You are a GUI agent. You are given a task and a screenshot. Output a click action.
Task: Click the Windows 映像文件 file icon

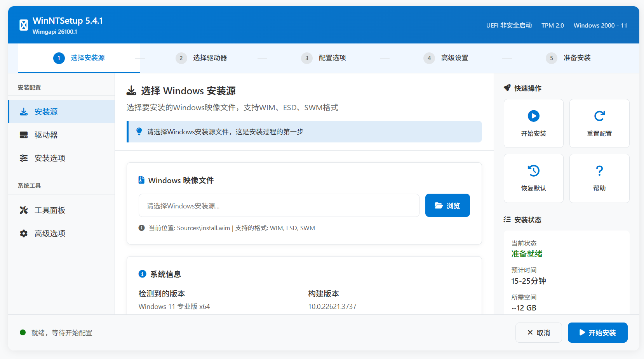click(x=141, y=180)
